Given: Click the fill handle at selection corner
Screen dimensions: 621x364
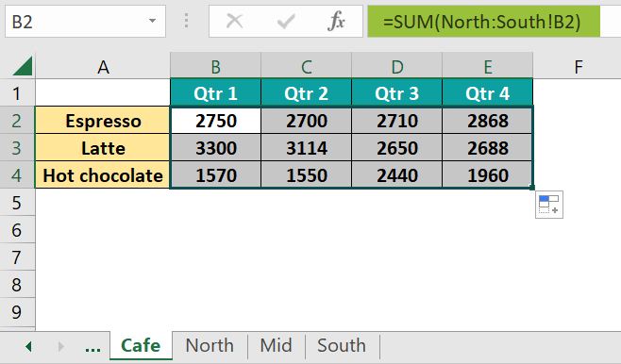Looking at the screenshot, I should pos(532,188).
